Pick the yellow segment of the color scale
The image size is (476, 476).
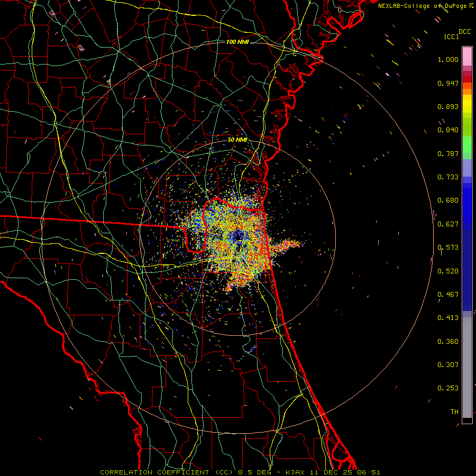467,104
